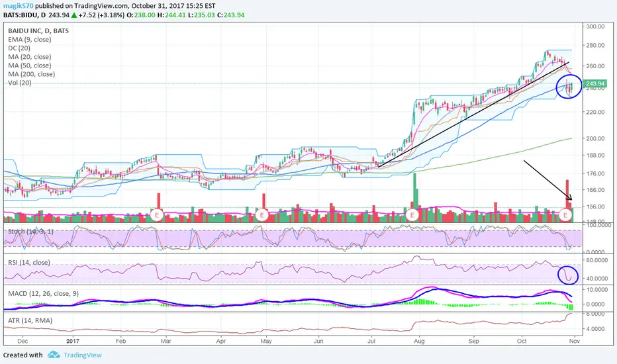The height and width of the screenshot is (364, 617).
Task: Click the Apr label on time axis
Action: click(x=220, y=341)
